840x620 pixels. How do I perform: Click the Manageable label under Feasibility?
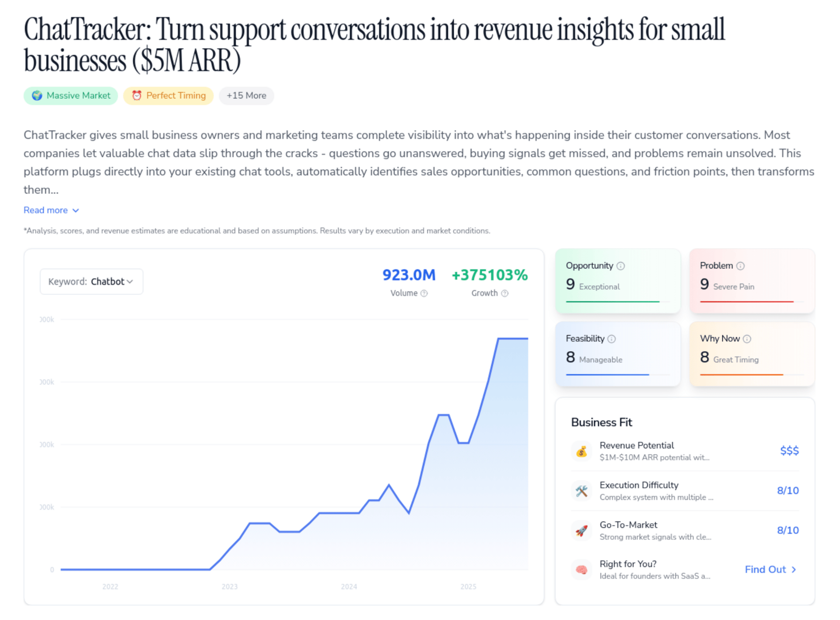[601, 360]
